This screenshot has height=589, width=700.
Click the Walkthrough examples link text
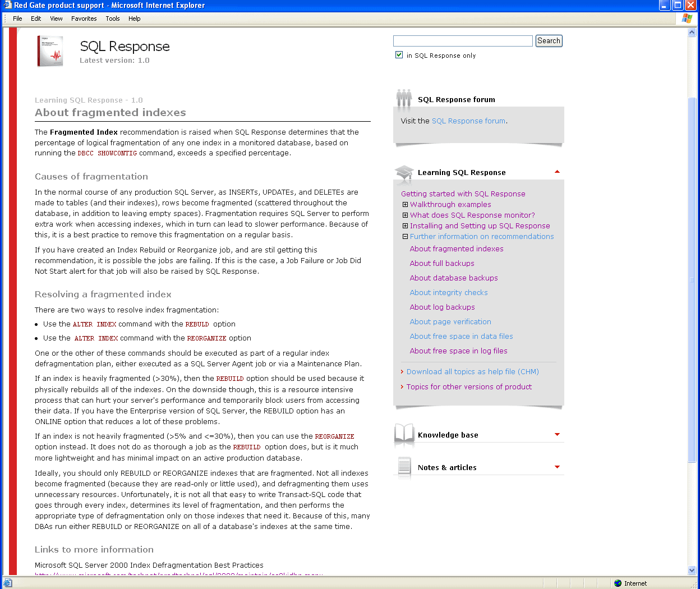coord(450,205)
